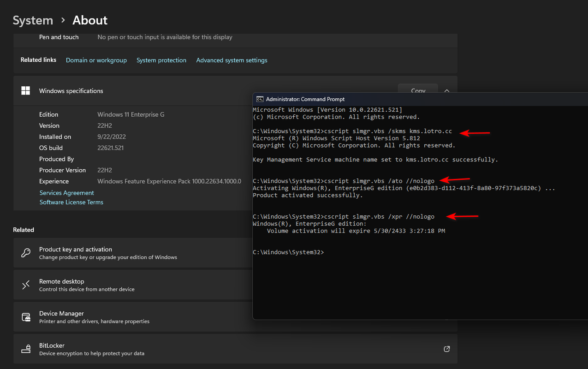Viewport: 588px width, 369px height.
Task: Click the Windows logo icon beside Windows specifications
Action: pos(26,91)
